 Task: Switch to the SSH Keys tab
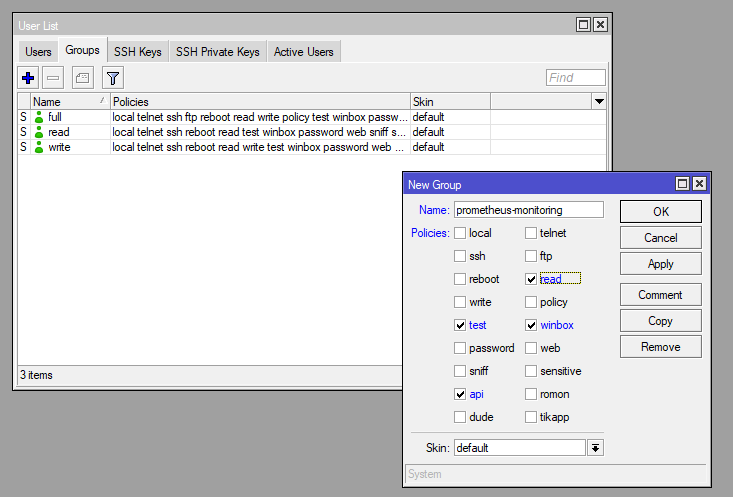(x=138, y=51)
